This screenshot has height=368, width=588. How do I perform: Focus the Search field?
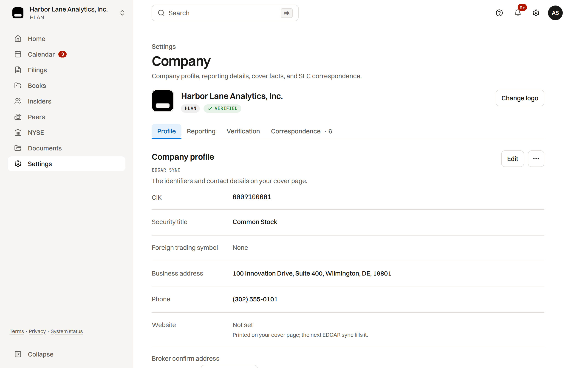coord(225,13)
